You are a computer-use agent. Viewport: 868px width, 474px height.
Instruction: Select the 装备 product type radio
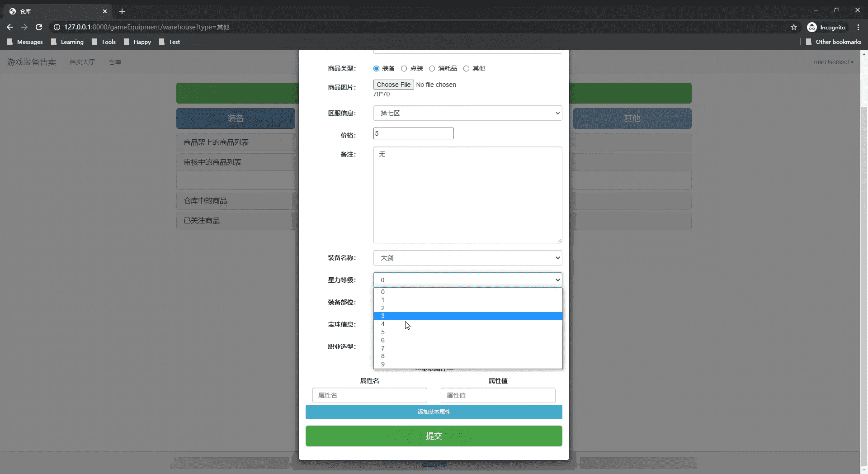(x=376, y=68)
